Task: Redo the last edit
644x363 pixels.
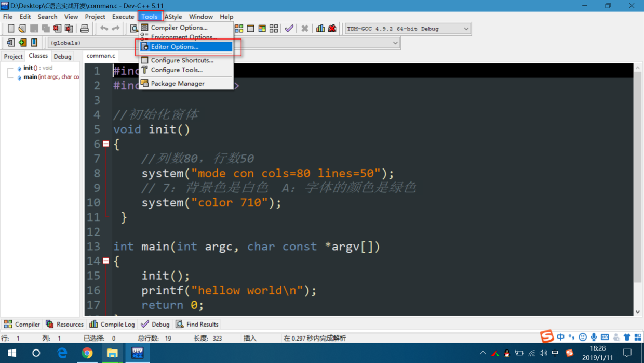Action: [x=115, y=29]
